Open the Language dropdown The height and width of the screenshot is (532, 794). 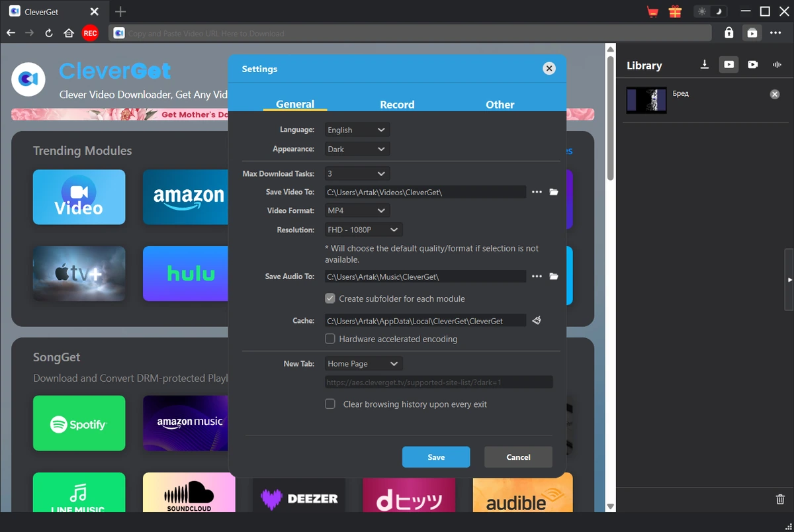tap(357, 130)
